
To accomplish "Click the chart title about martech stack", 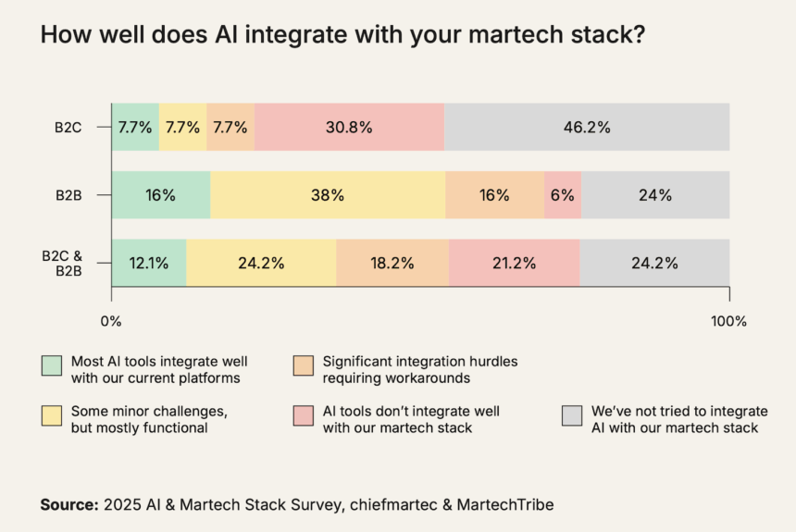I will [342, 35].
